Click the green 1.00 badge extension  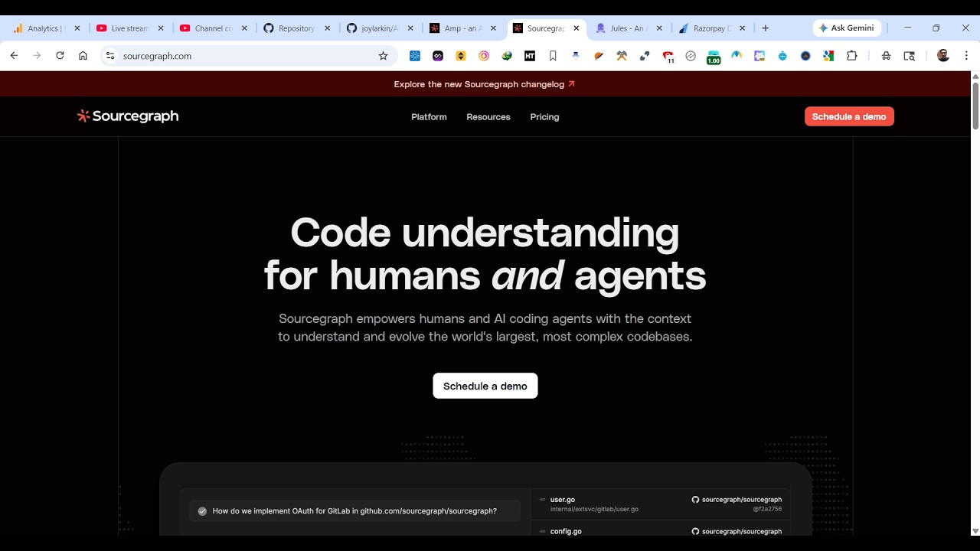(x=714, y=57)
